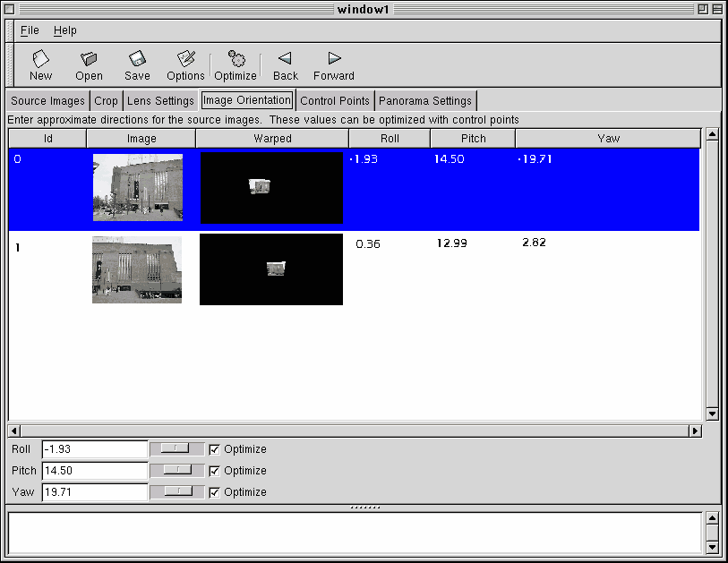The height and width of the screenshot is (563, 728).
Task: Open the File menu
Action: click(x=30, y=30)
